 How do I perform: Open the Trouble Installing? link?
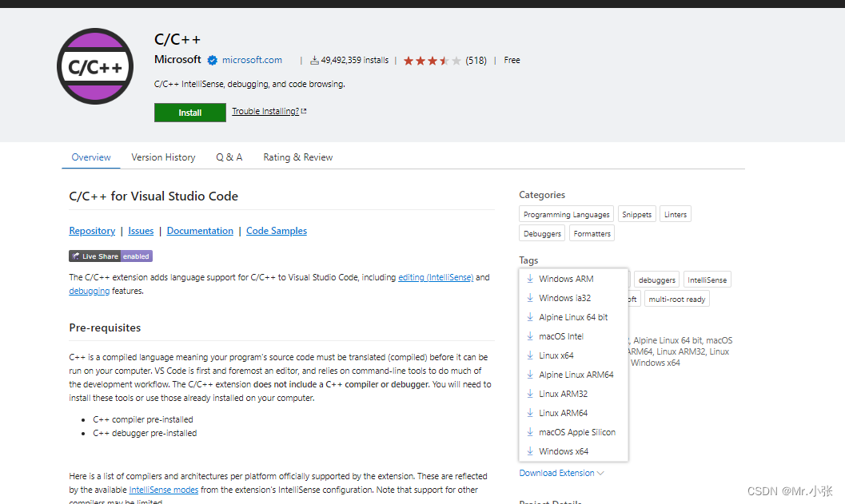(x=265, y=111)
